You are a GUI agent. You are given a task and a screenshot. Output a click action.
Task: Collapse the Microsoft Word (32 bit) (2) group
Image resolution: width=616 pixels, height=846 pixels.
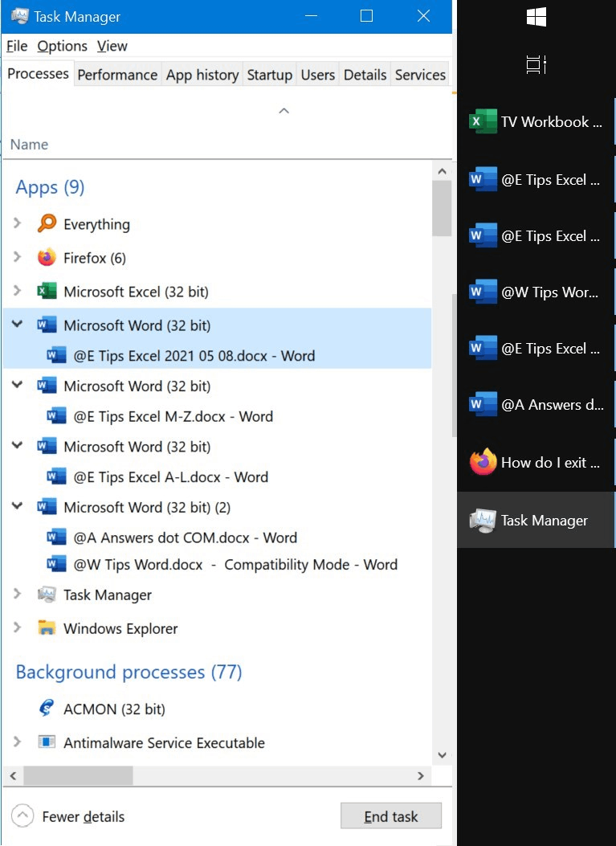[17, 506]
